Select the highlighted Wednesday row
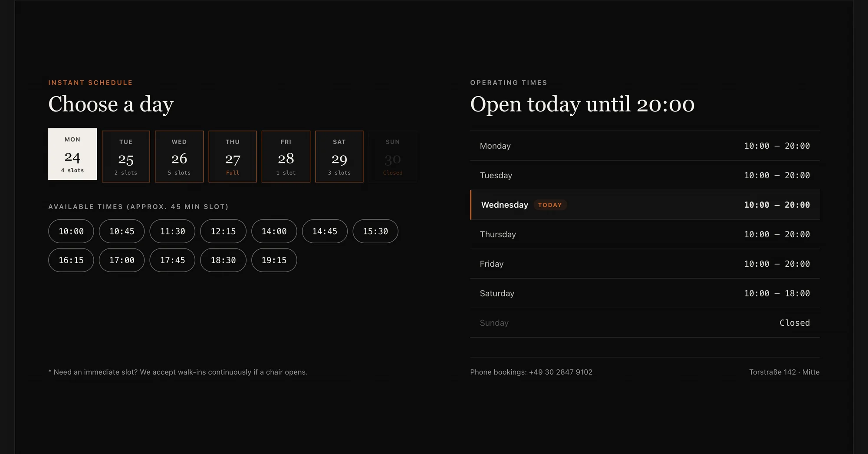The width and height of the screenshot is (868, 454). point(645,205)
